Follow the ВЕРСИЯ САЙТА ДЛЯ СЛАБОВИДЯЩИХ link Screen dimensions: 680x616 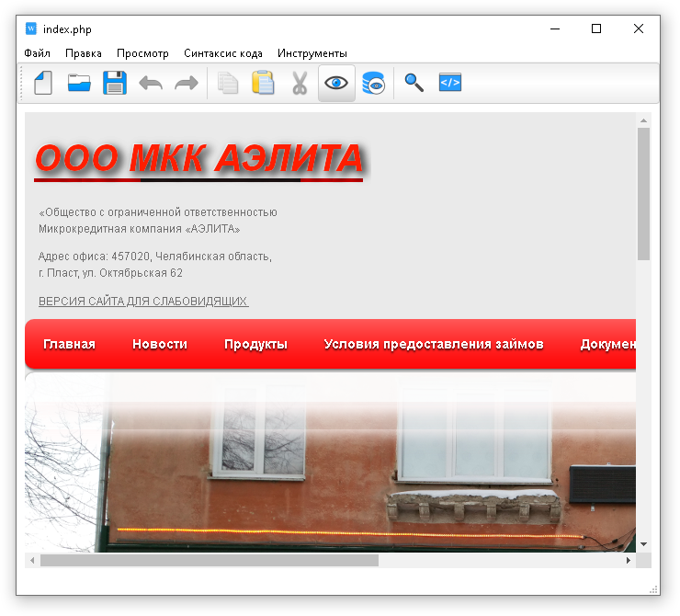[x=143, y=301]
